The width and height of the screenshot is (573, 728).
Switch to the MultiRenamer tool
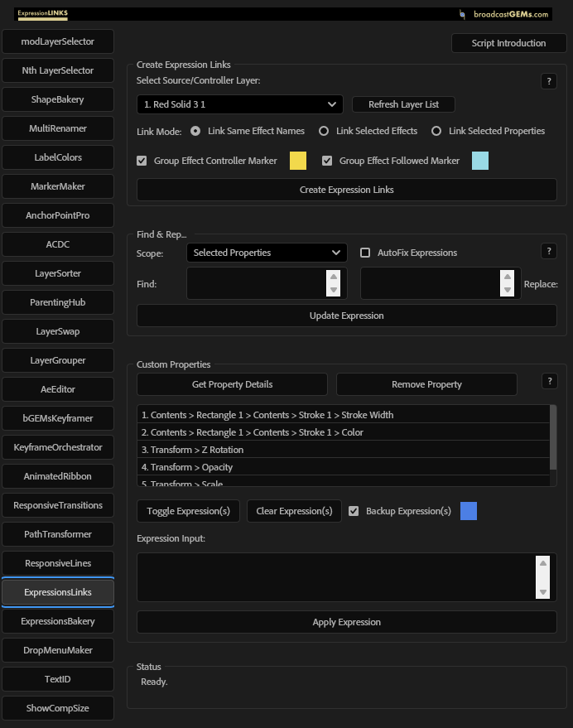point(58,128)
